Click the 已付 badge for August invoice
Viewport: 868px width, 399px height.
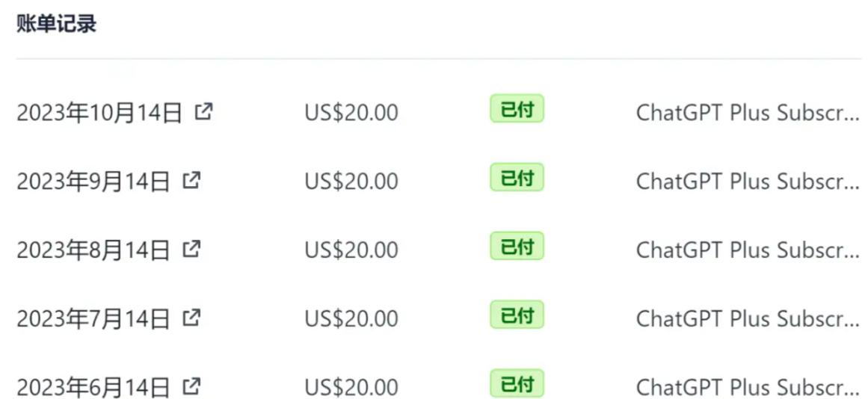[x=517, y=247]
